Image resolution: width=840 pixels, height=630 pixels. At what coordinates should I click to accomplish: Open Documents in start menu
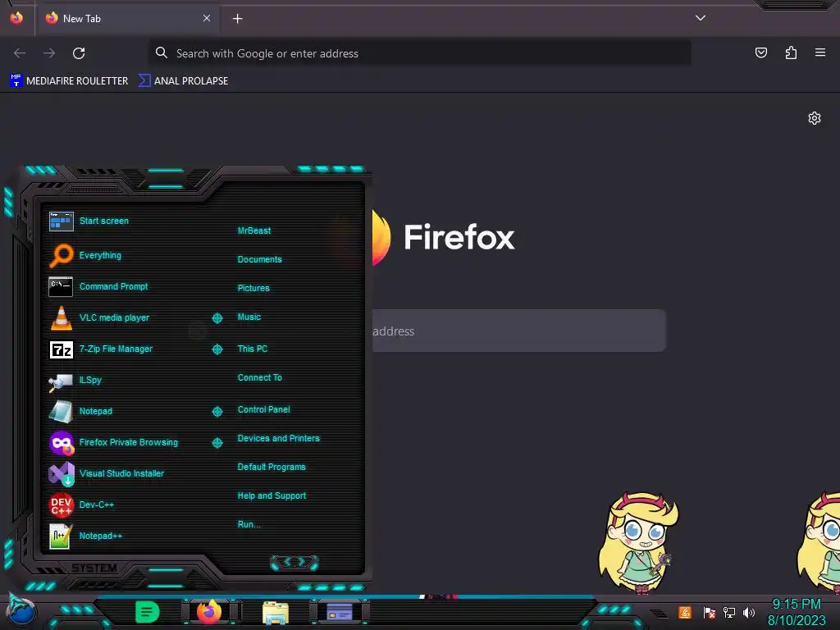259,259
